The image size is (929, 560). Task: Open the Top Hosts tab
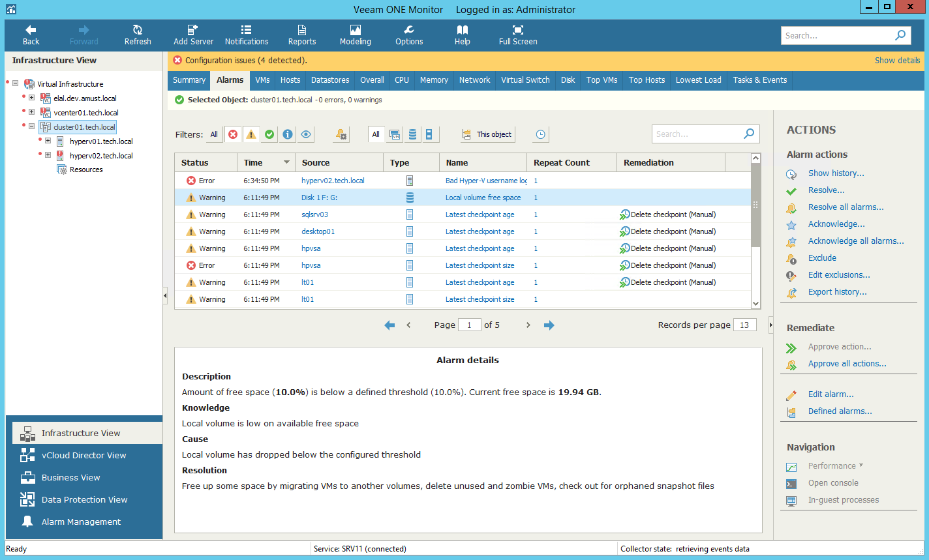(647, 80)
